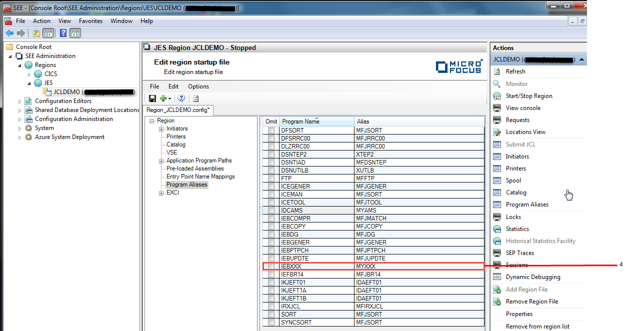Tick the Omit checkbox for DFSORT
This screenshot has width=644, height=331.
tap(271, 130)
